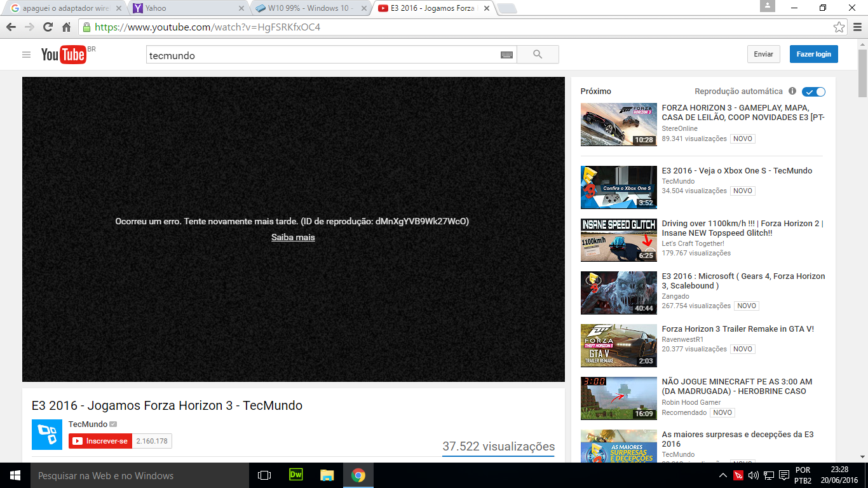The width and height of the screenshot is (868, 488).
Task: Open the TecMundo channel name link
Action: coord(88,424)
